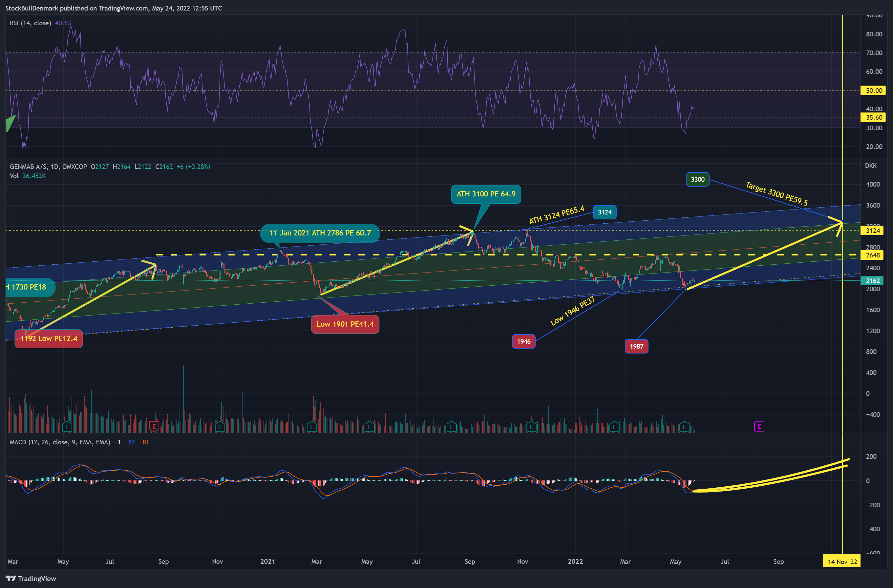The width and height of the screenshot is (893, 588).
Task: Click the yellow 3124 price axis tag
Action: (873, 231)
